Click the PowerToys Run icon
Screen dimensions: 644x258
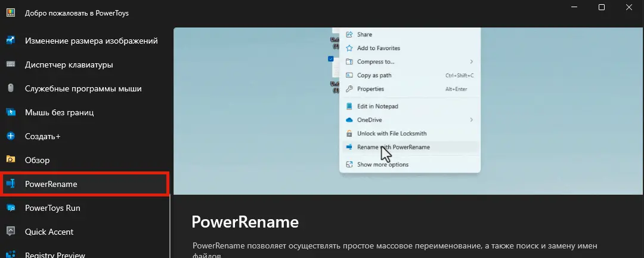pyautogui.click(x=10, y=208)
